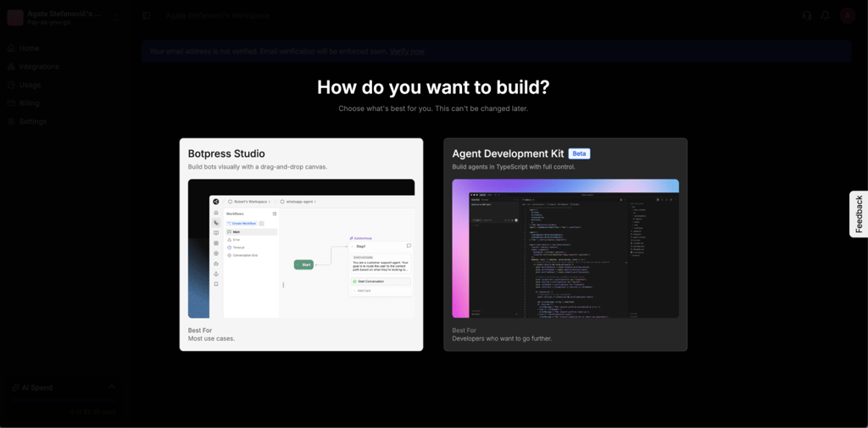
Task: Open the notifications bell
Action: click(x=825, y=15)
